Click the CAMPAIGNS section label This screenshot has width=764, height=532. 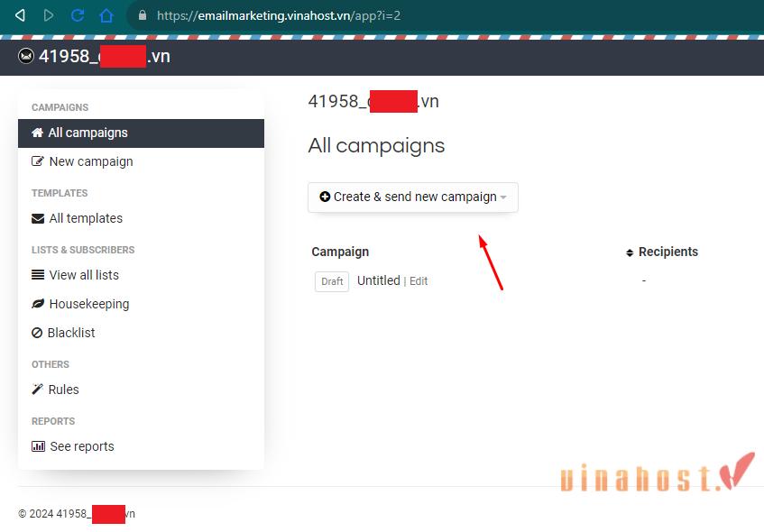pyautogui.click(x=60, y=107)
